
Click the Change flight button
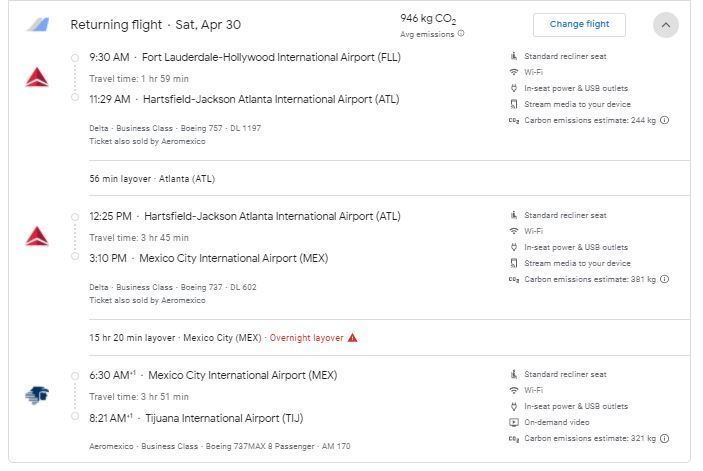tap(579, 25)
